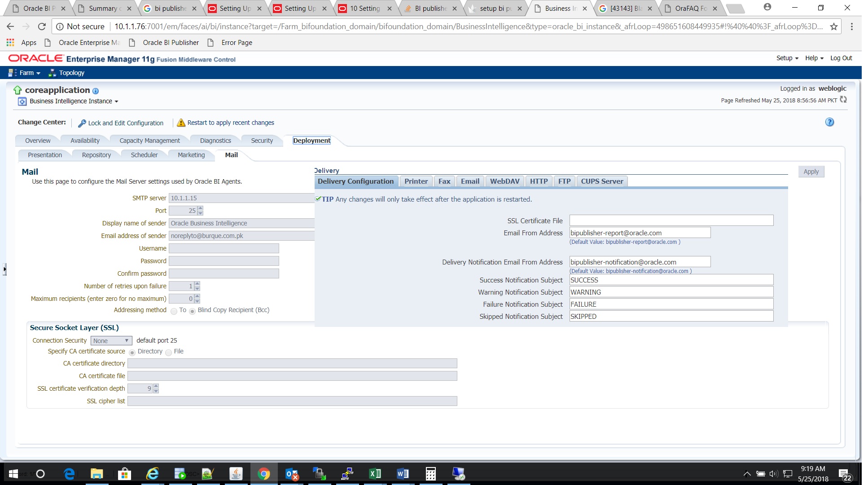Open Excel from the taskbar
Viewport: 868px width, 485px height.
pos(375,473)
